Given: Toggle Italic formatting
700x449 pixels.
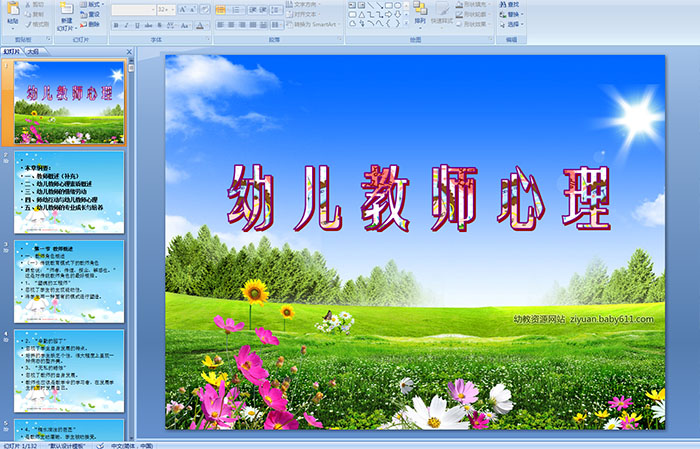Looking at the screenshot, I should (126, 25).
